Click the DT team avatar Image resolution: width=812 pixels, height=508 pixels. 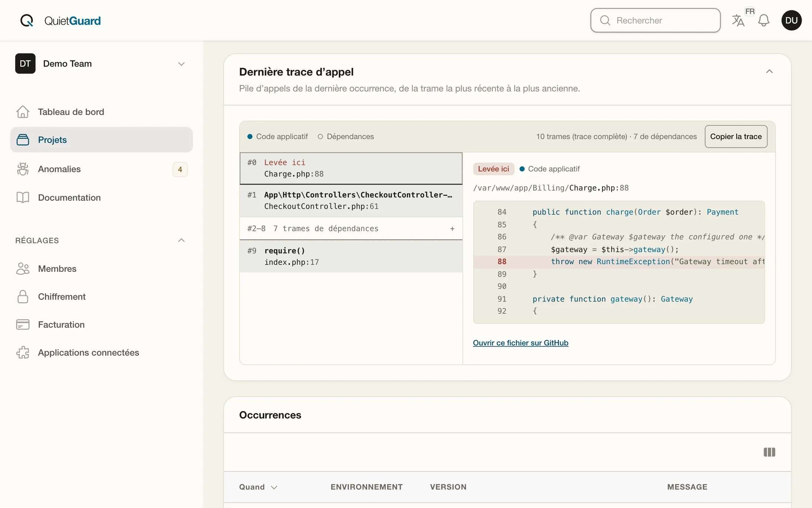click(x=25, y=64)
